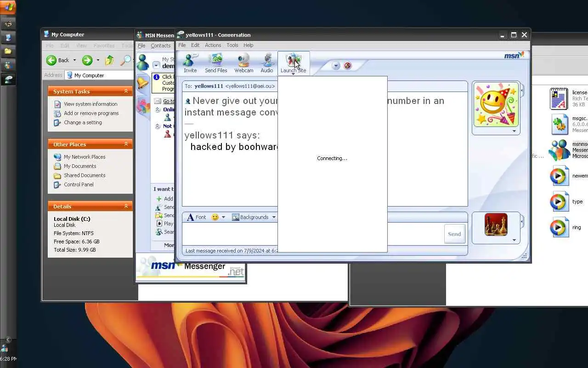588x368 pixels.
Task: Collapse the Online contacts group
Action: (x=158, y=109)
